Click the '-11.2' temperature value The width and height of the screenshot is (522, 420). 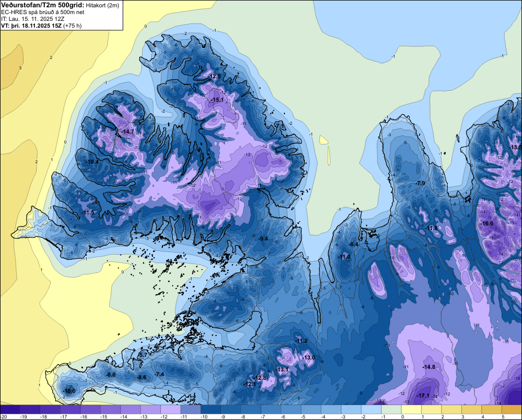[x=301, y=341]
